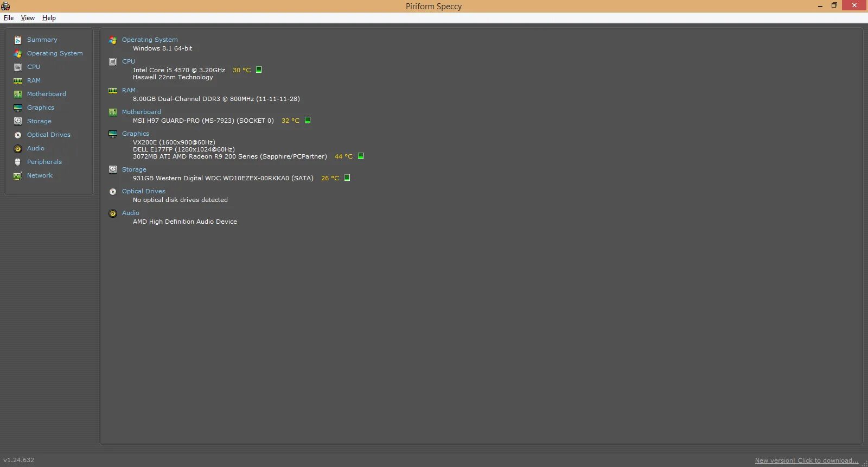Image resolution: width=868 pixels, height=467 pixels.
Task: Open the Motherboard heading link in main panel
Action: [x=142, y=112]
